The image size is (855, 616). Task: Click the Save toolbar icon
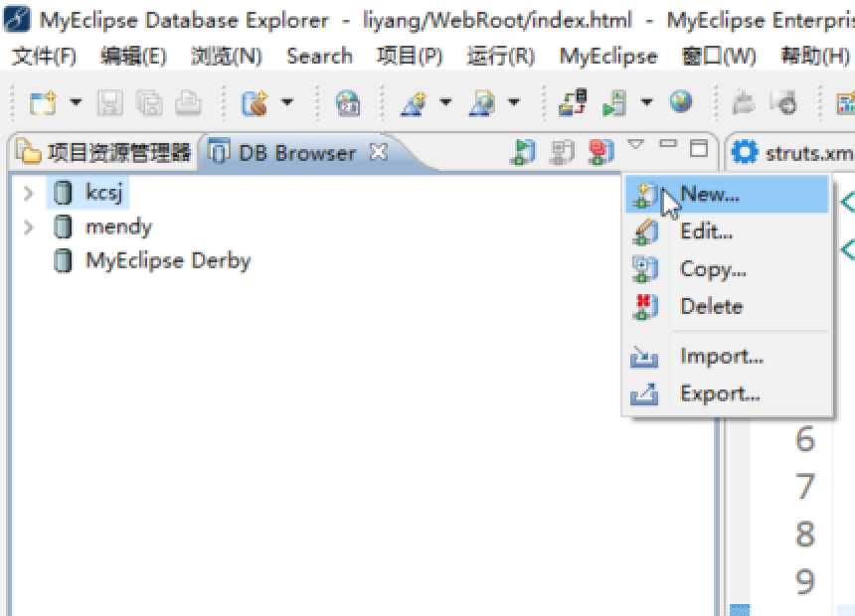(x=109, y=102)
